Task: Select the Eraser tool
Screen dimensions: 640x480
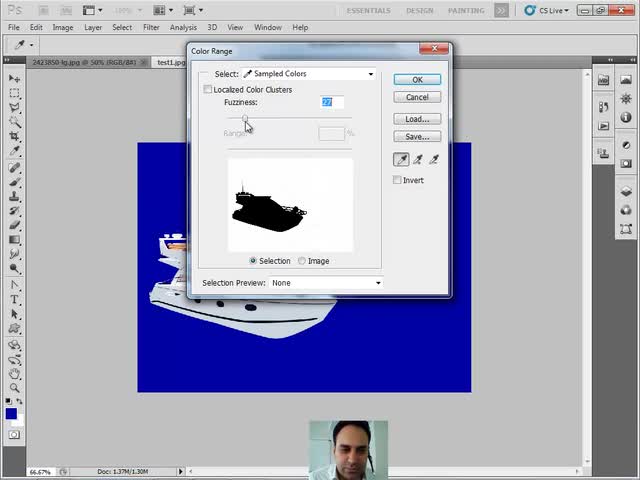Action: [x=14, y=225]
